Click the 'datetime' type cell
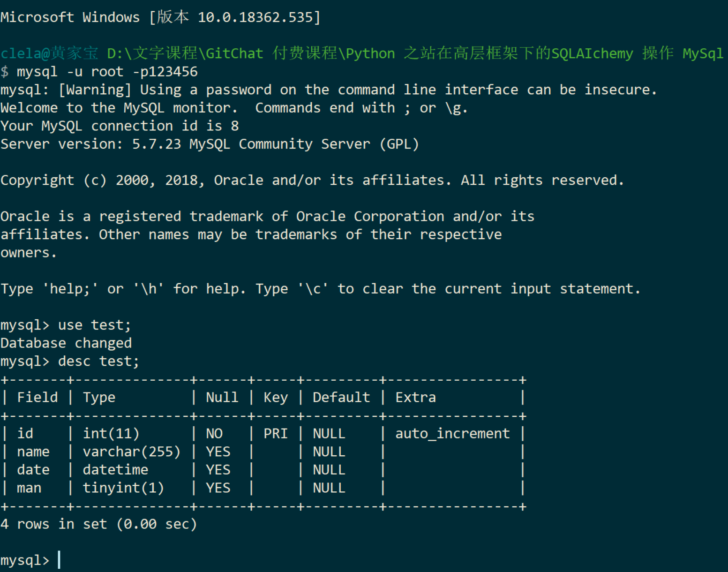This screenshot has height=572, width=728. pyautogui.click(x=115, y=470)
